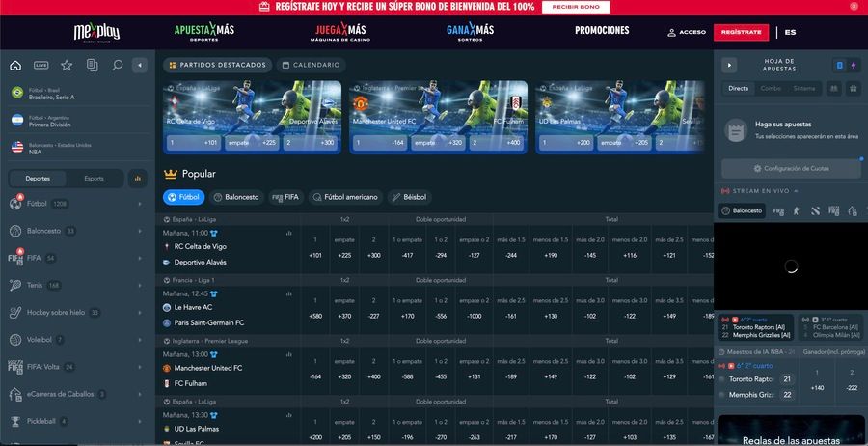Switch to Calendario tab

pos(312,65)
